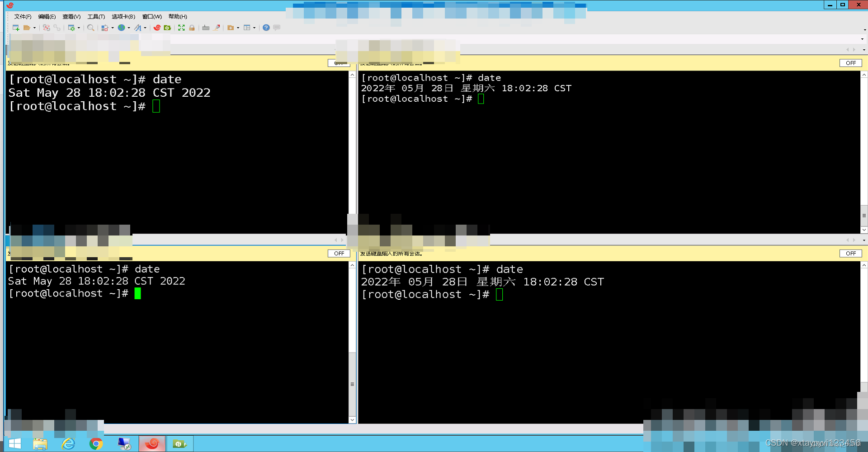Open the session properties tool
Image resolution: width=868 pixels, height=452 pixels.
(x=72, y=28)
